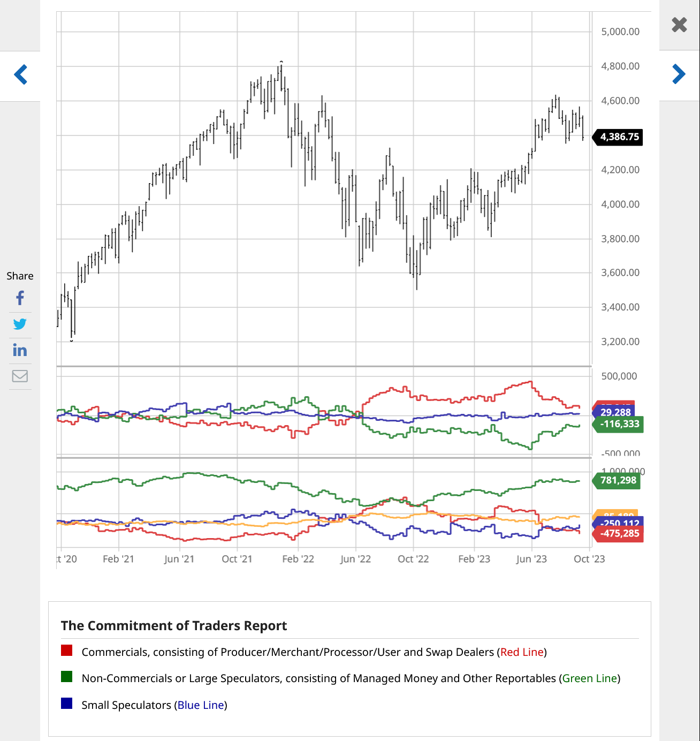Share chart on Facebook
This screenshot has height=741, width=700.
(20, 298)
